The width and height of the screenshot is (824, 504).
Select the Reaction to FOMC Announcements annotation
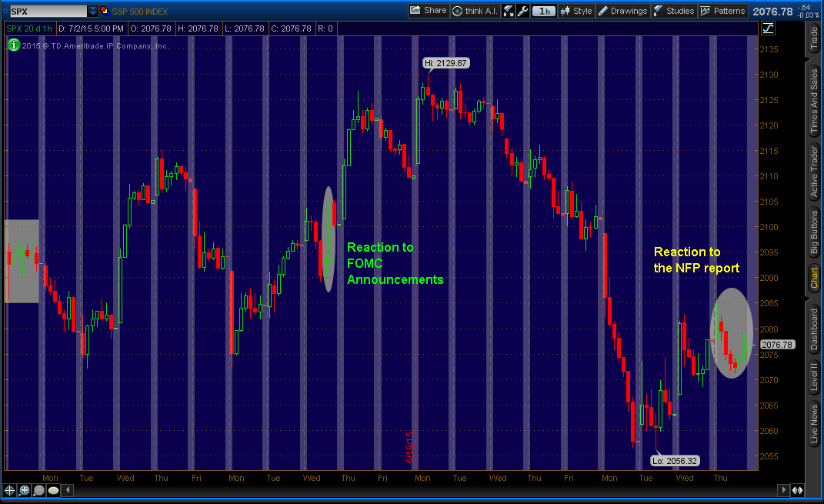395,263
